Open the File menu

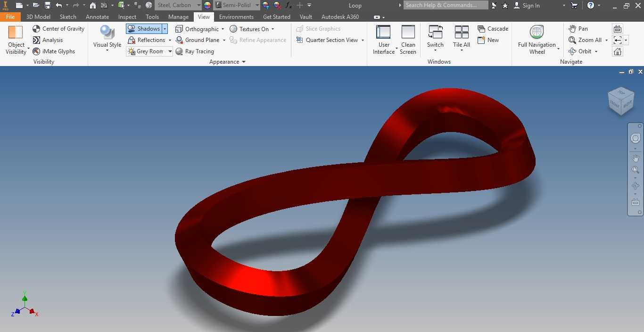tap(10, 17)
